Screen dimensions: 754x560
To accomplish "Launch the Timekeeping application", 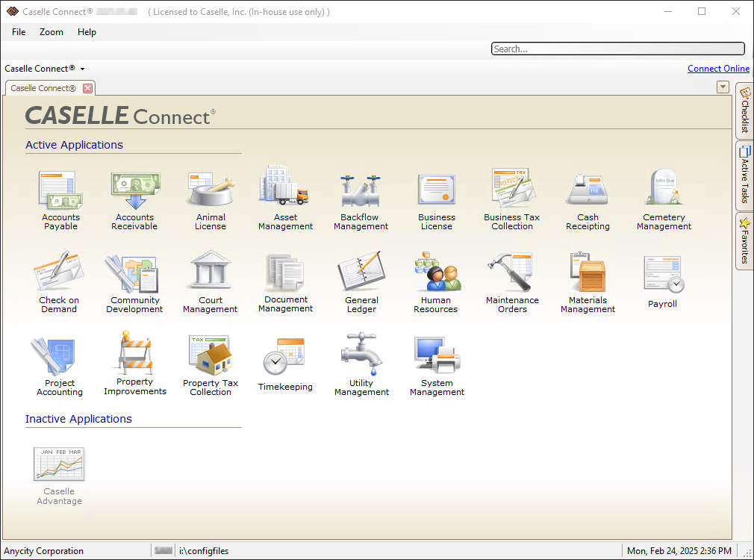I will tap(285, 364).
